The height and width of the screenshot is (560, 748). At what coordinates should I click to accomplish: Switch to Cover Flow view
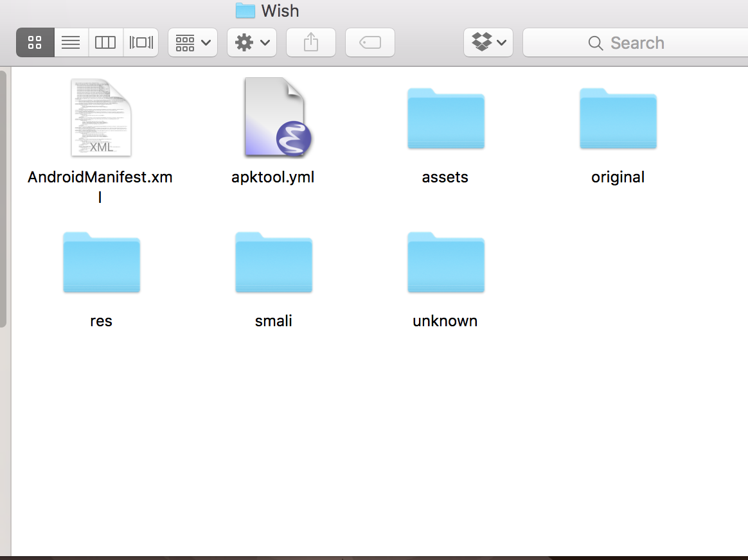[141, 42]
